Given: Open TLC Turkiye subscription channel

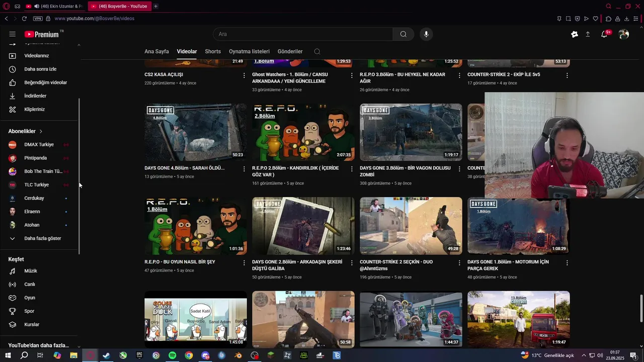Looking at the screenshot, I should coord(39,185).
